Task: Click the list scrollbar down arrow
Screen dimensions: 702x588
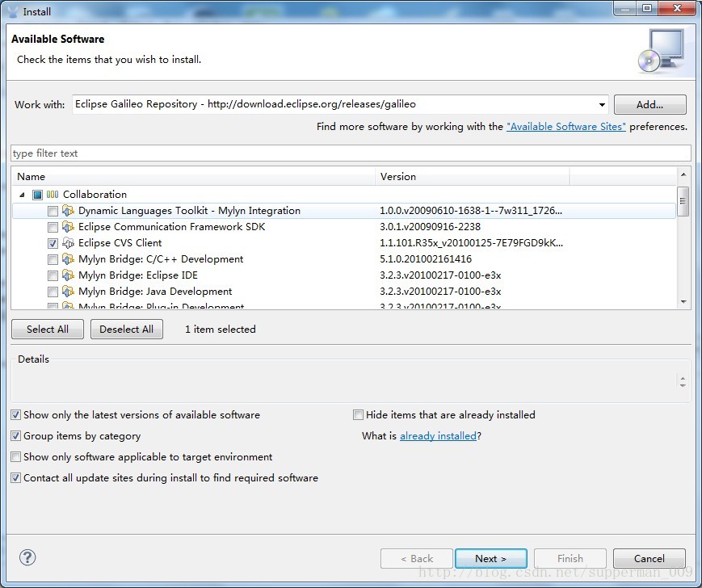Action: pyautogui.click(x=683, y=302)
